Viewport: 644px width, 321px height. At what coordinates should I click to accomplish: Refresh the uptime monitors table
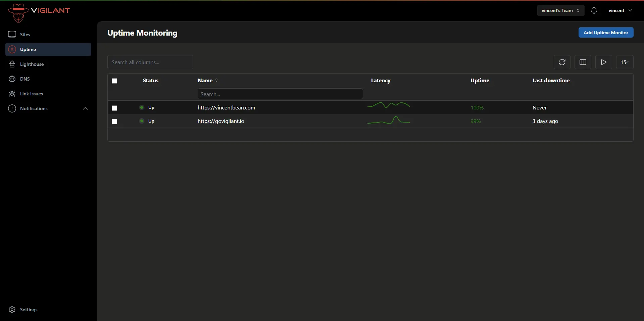[x=562, y=62]
